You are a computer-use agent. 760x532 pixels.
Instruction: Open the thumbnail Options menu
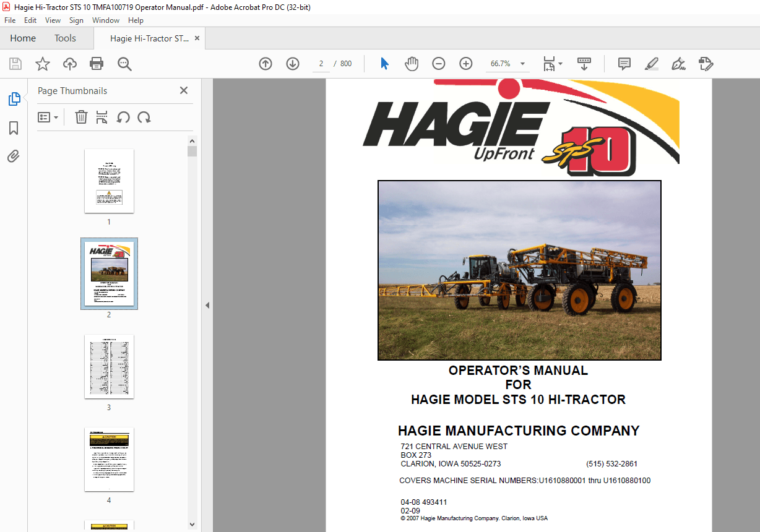tap(48, 117)
